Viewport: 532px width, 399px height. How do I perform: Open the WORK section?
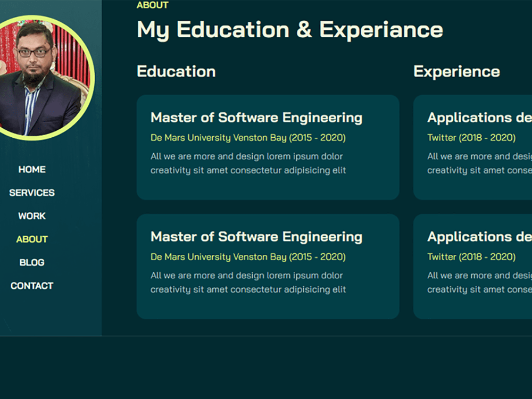[x=31, y=216]
